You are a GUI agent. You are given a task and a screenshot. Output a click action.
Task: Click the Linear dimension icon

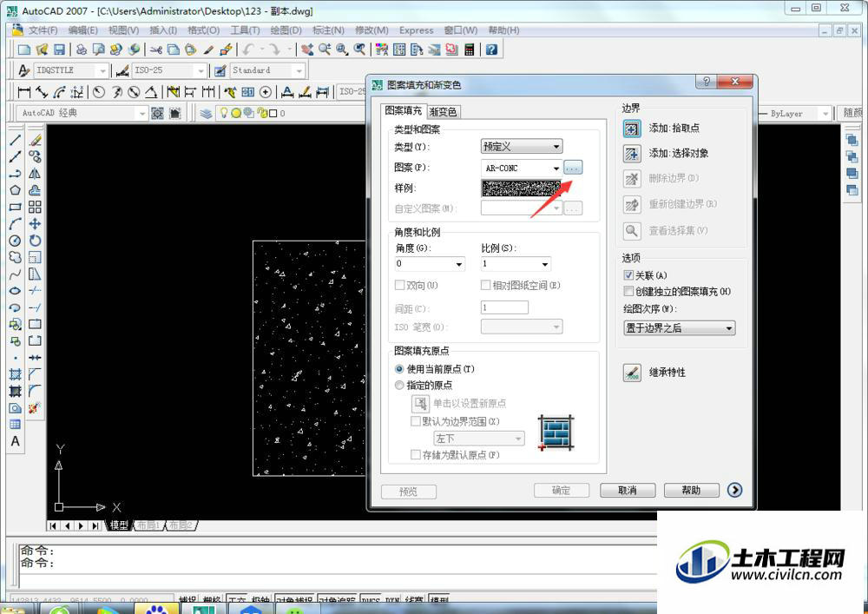(x=23, y=91)
